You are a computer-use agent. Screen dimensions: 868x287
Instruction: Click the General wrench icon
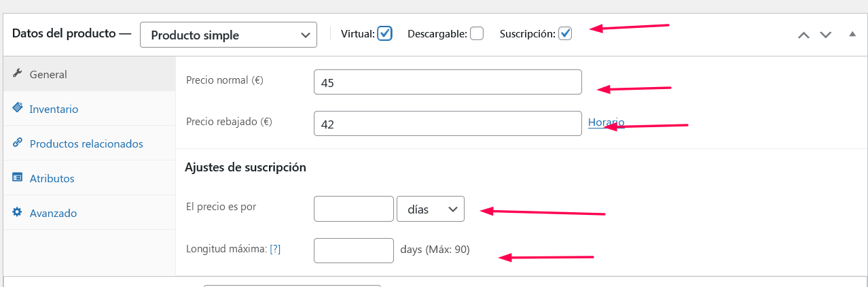click(18, 73)
